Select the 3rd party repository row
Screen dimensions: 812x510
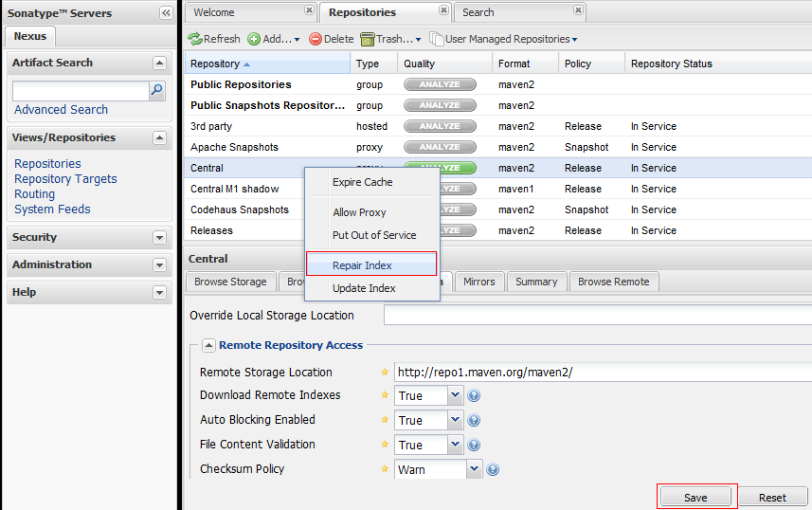pos(498,126)
